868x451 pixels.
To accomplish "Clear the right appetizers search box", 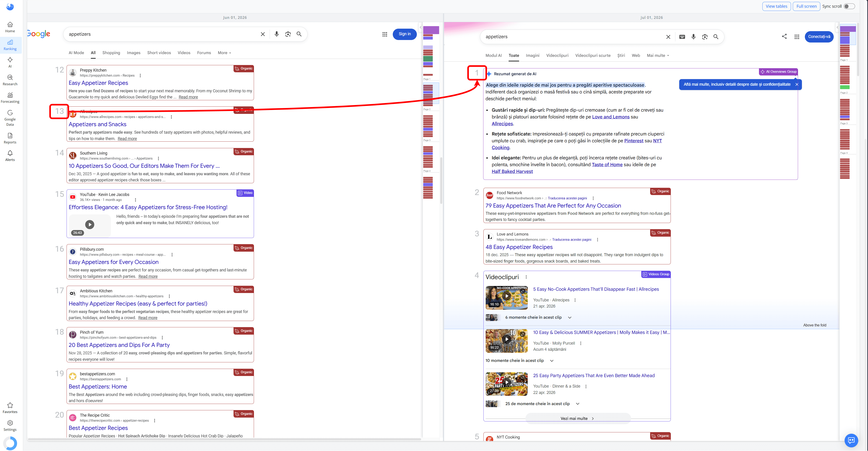I will pyautogui.click(x=668, y=37).
